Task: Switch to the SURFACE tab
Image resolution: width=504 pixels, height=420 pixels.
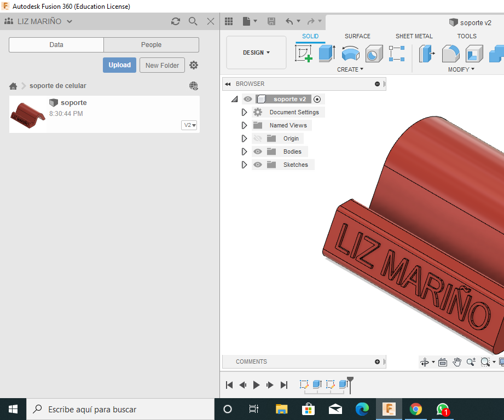Action: click(357, 36)
